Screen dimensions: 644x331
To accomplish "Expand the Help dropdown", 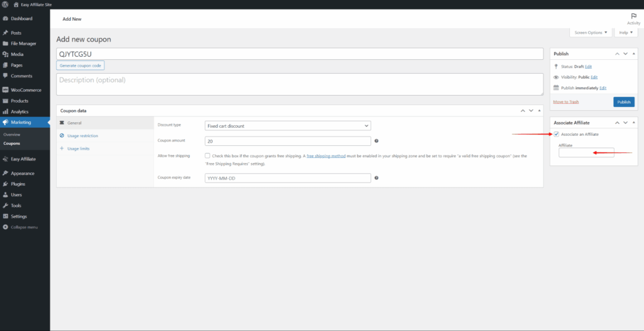I will (x=626, y=33).
